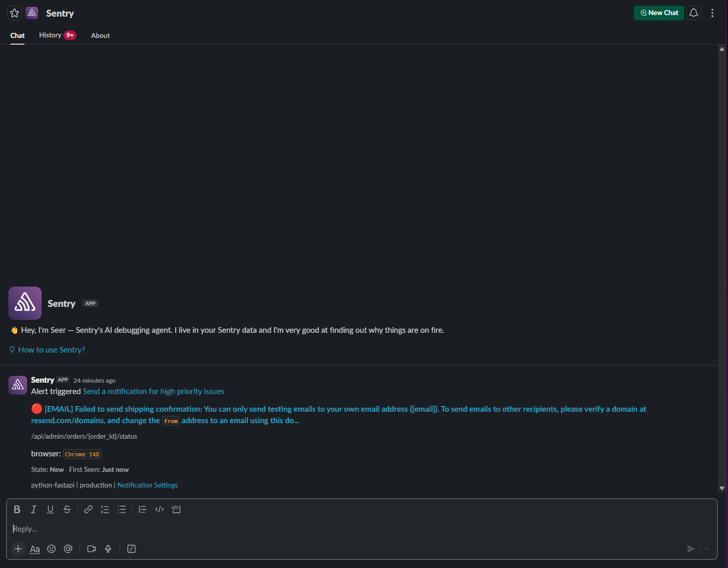Start a bulleted list

click(x=122, y=509)
